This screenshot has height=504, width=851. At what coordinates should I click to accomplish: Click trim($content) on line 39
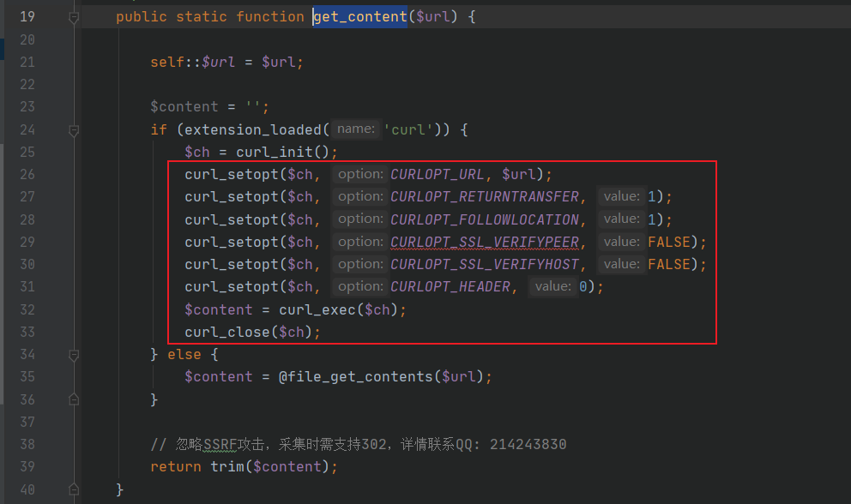(x=269, y=466)
